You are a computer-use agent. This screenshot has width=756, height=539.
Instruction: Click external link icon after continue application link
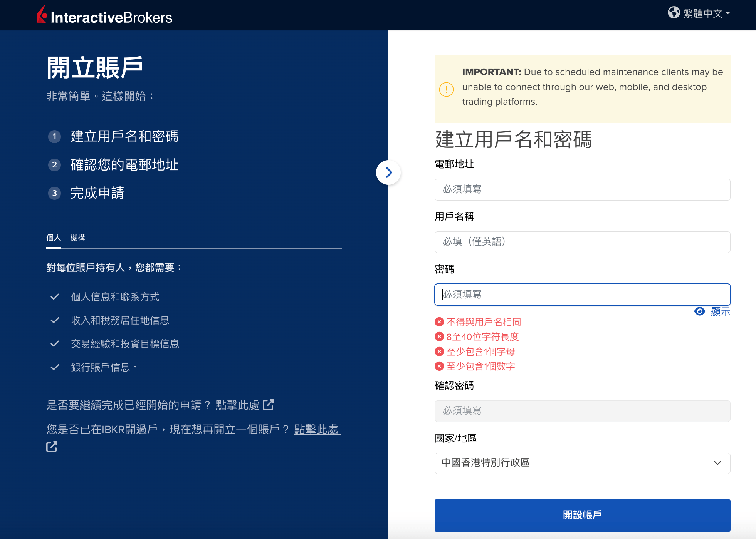point(268,405)
